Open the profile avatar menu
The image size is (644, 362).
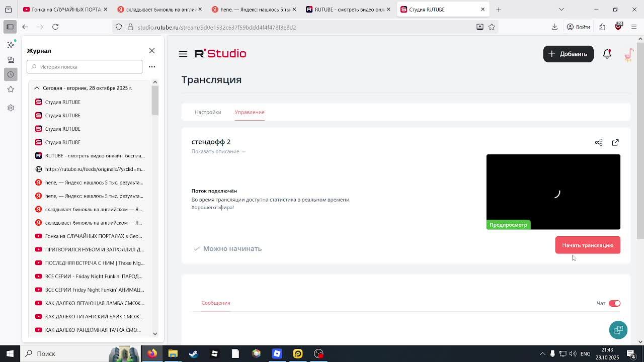click(x=628, y=54)
